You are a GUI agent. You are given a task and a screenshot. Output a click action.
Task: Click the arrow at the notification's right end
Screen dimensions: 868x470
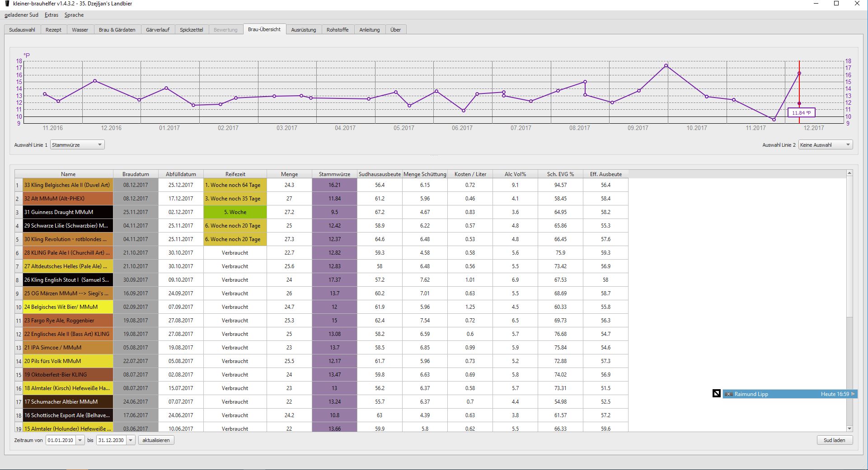[853, 394]
